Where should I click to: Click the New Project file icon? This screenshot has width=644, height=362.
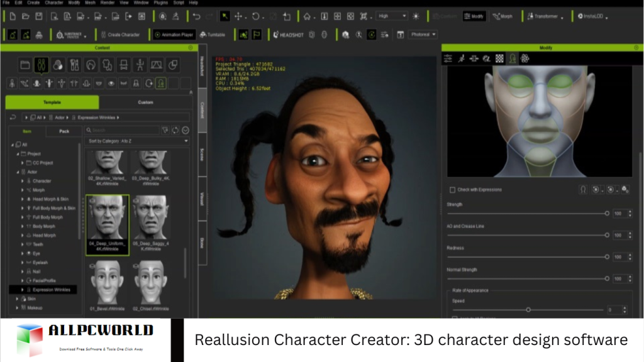pos(13,16)
